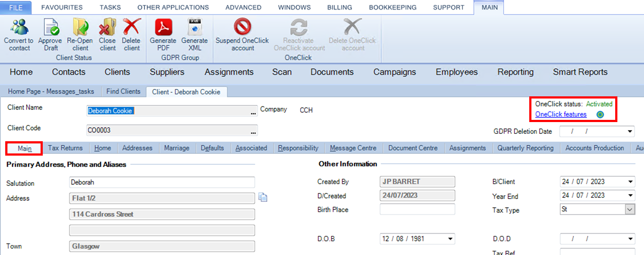This screenshot has width=644, height=255.
Task: Open Reporting in navigation bar
Action: [515, 72]
